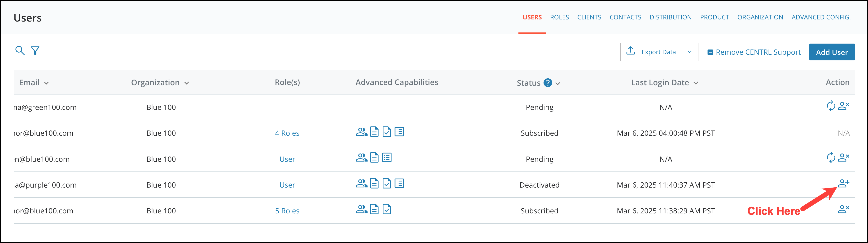Open the Last Login Date sort dropdown
Screen dimensions: 868x243
tap(696, 83)
